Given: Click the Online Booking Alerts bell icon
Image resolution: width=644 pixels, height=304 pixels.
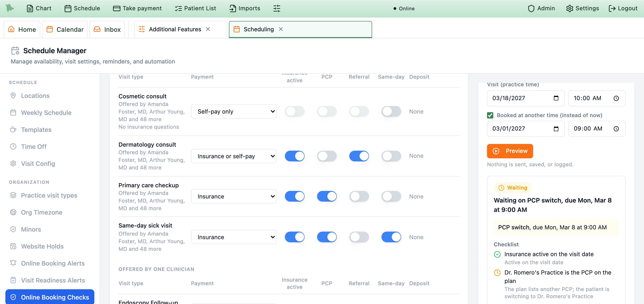Looking at the screenshot, I should (13, 263).
